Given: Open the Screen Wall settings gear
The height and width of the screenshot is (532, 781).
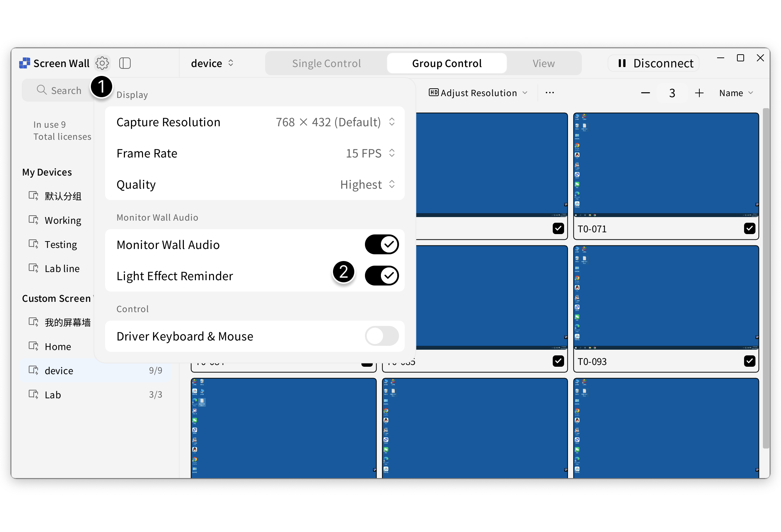Looking at the screenshot, I should 102,63.
